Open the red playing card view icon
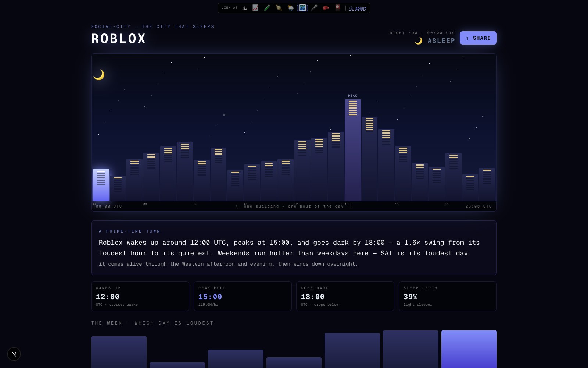Image resolution: width=588 pixels, height=368 pixels. click(338, 8)
